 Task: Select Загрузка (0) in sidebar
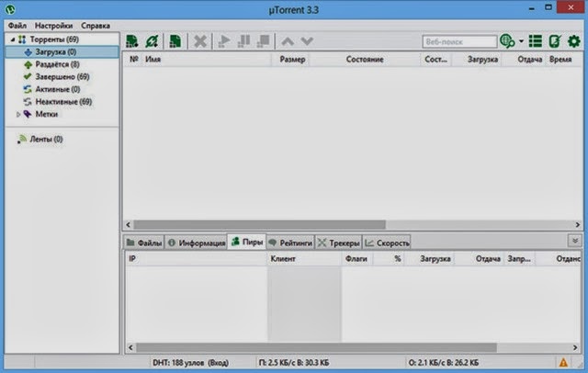(62, 51)
